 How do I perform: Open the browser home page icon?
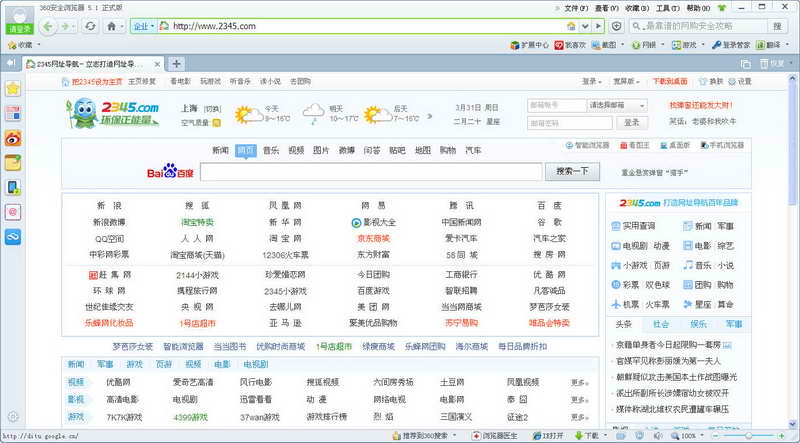click(111, 27)
